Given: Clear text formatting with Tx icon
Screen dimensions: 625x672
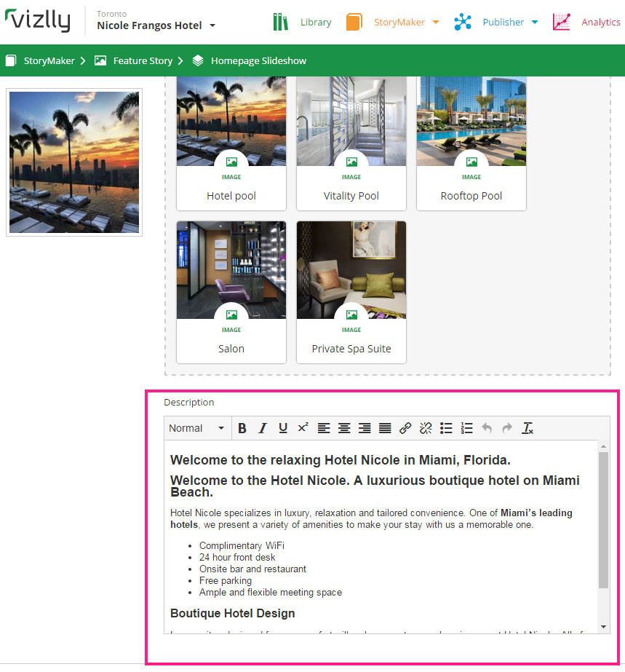Looking at the screenshot, I should 528,427.
